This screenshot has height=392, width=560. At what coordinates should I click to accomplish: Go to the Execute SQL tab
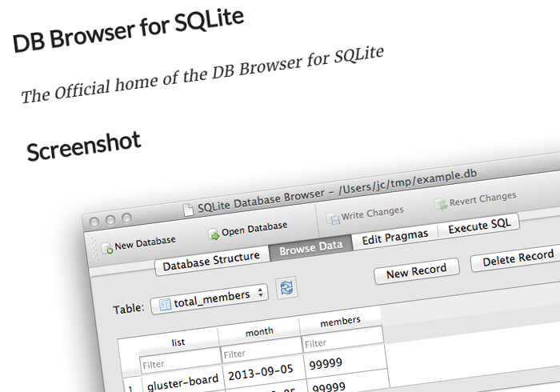pos(479,226)
